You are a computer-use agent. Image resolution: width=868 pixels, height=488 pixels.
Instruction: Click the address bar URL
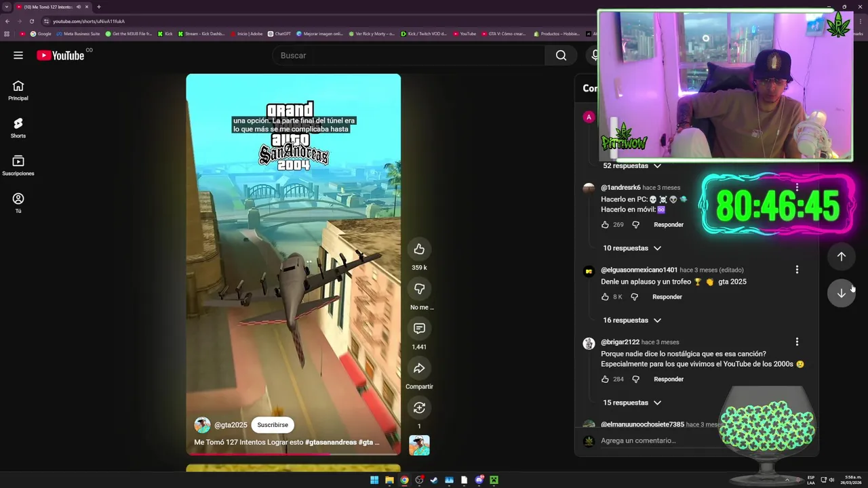89,21
